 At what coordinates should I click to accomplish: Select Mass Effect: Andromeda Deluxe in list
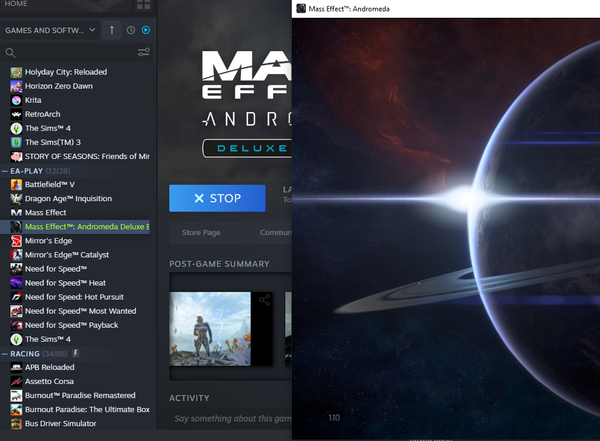click(x=75, y=227)
